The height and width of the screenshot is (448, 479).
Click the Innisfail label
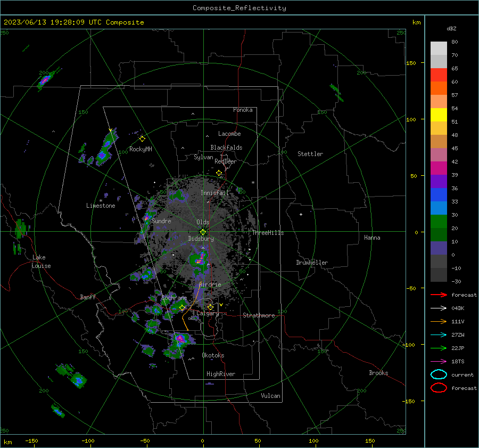pos(214,193)
